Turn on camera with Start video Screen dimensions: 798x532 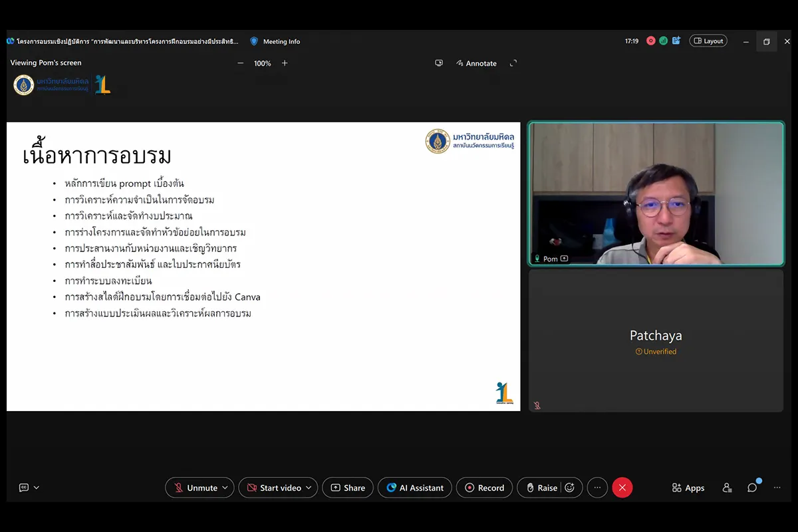pos(273,487)
